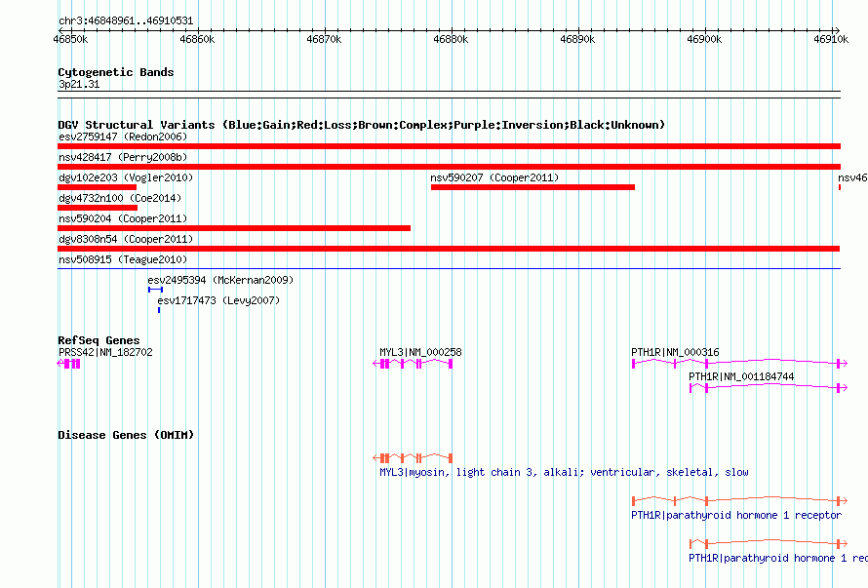Click the lower PTH1R OMIM gene glyph
This screenshot has width=868, height=588.
click(x=769, y=544)
